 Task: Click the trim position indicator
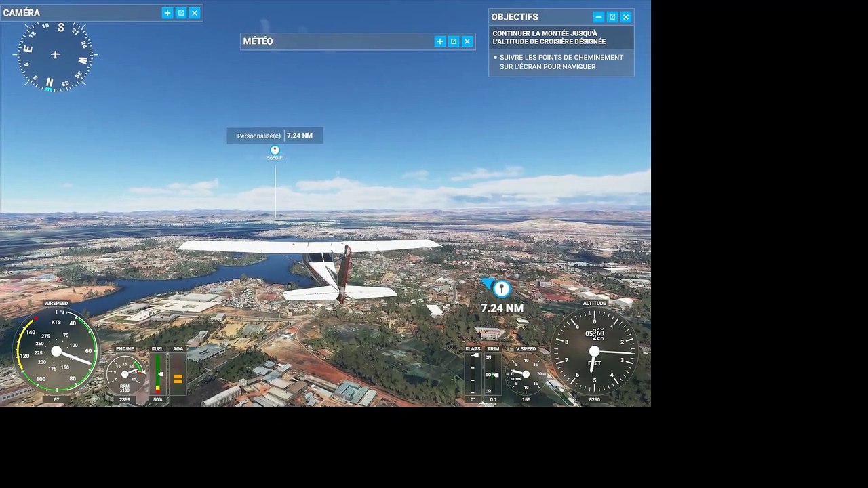[493, 373]
